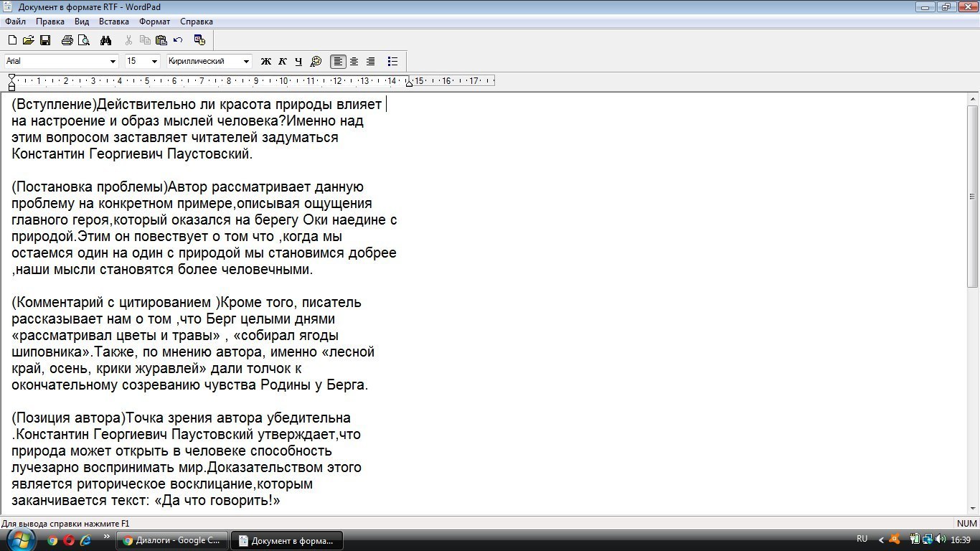Open the text color palette icon
The width and height of the screenshot is (980, 551).
pyautogui.click(x=316, y=62)
